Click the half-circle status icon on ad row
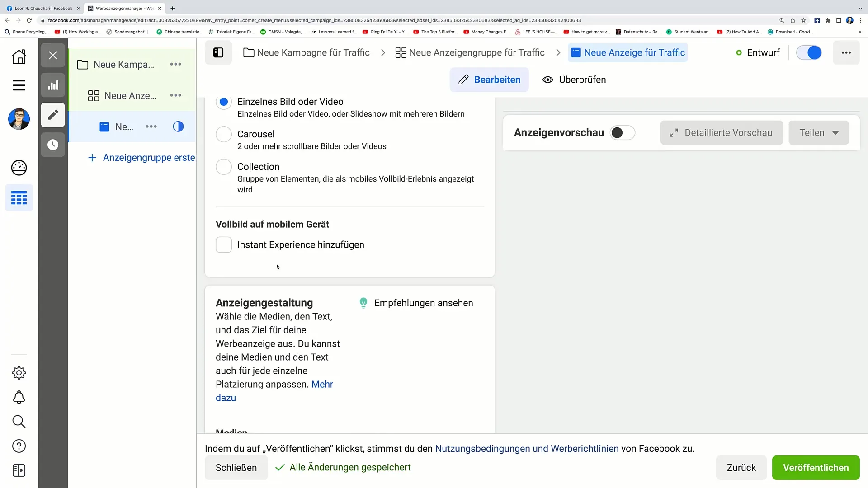Screen dimensions: 868x488 coord(178,127)
